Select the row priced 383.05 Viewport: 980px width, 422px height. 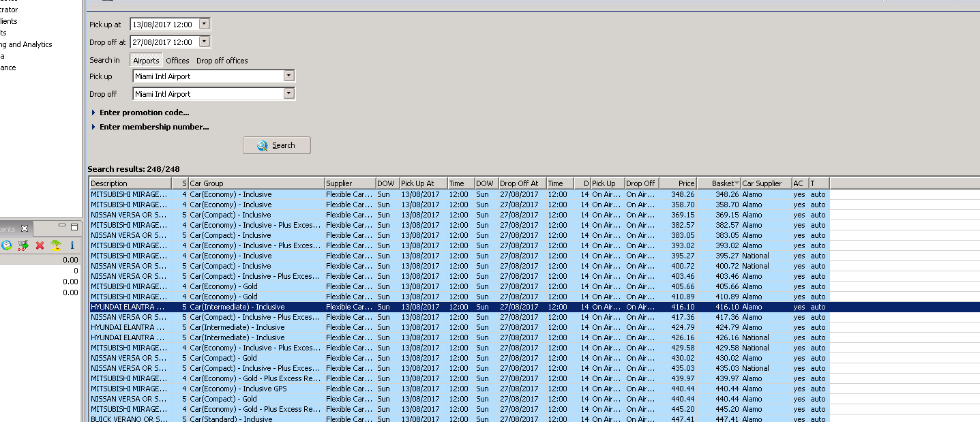click(459, 235)
